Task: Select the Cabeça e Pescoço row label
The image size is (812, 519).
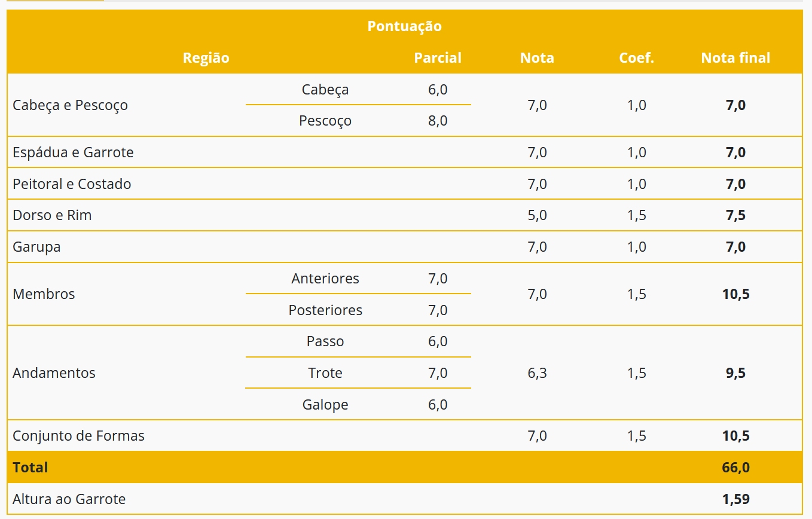Action: pyautogui.click(x=70, y=105)
